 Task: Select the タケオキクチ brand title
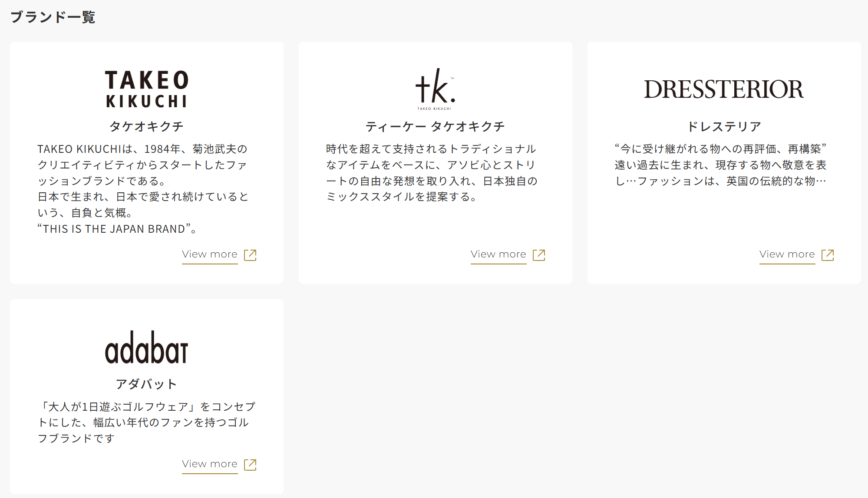pos(147,126)
